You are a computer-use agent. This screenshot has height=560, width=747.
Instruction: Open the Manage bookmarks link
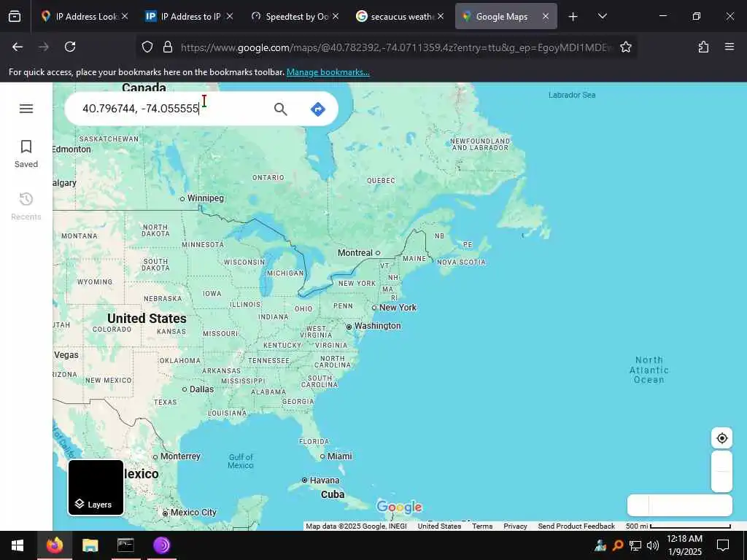[328, 72]
